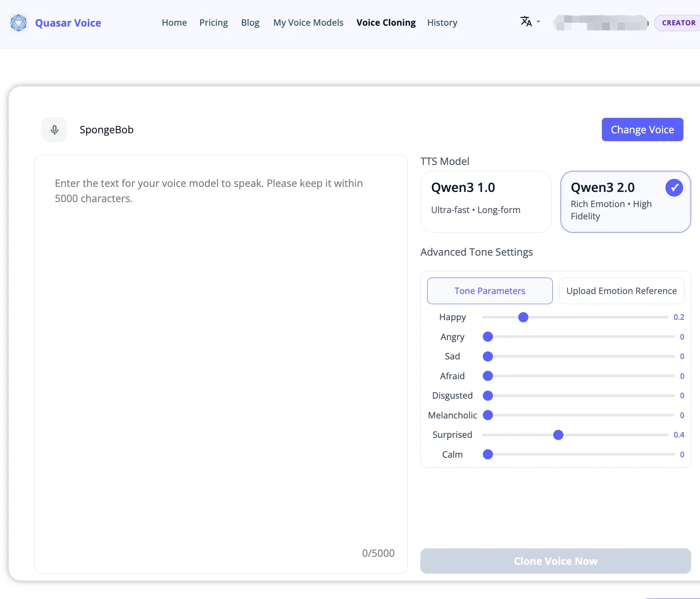Viewport: 700px width, 599px height.
Task: Click the Quasar Voice logo icon
Action: point(18,23)
